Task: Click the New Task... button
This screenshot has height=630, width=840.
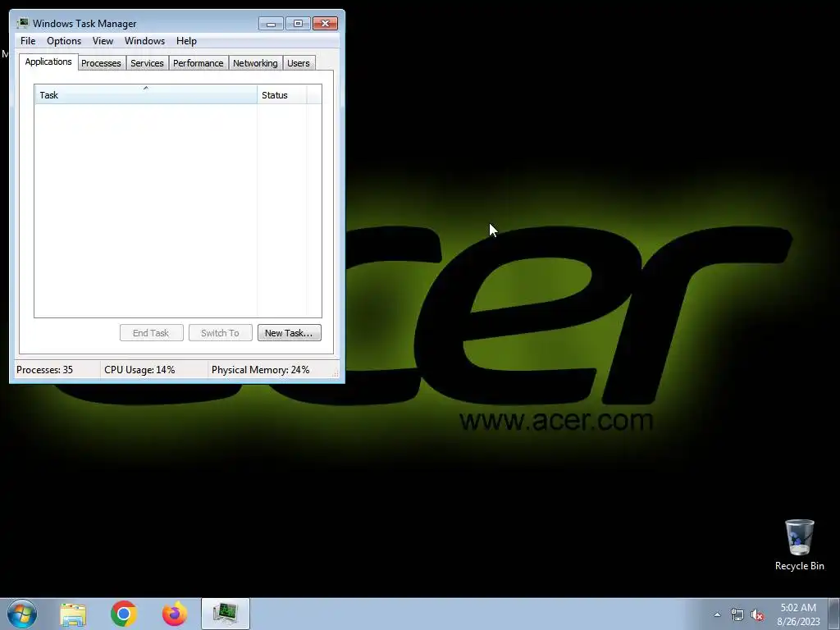Action: tap(290, 333)
